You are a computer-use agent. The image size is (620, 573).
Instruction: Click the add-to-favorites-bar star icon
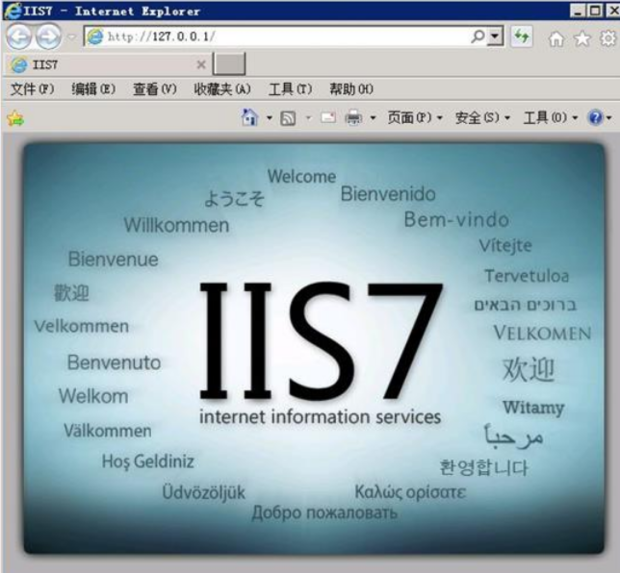click(x=15, y=118)
